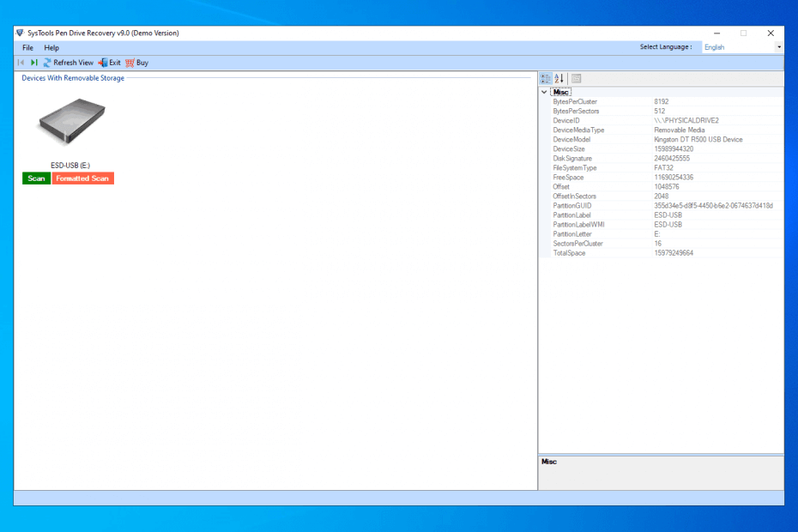This screenshot has height=532, width=798.
Task: Select the DeviceSize property row
Action: pos(668,149)
